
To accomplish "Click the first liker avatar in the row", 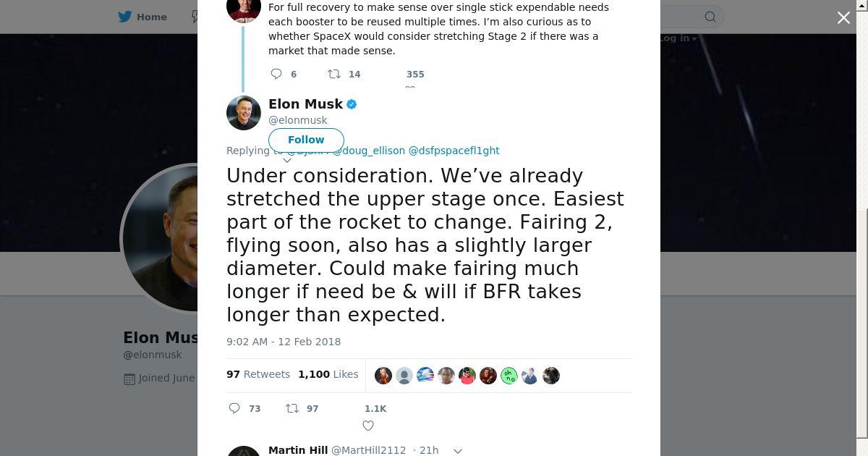I will (383, 376).
